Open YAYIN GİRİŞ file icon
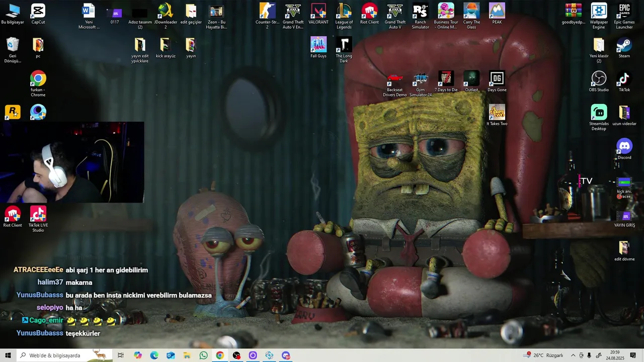This screenshot has width=644, height=362. [x=624, y=218]
